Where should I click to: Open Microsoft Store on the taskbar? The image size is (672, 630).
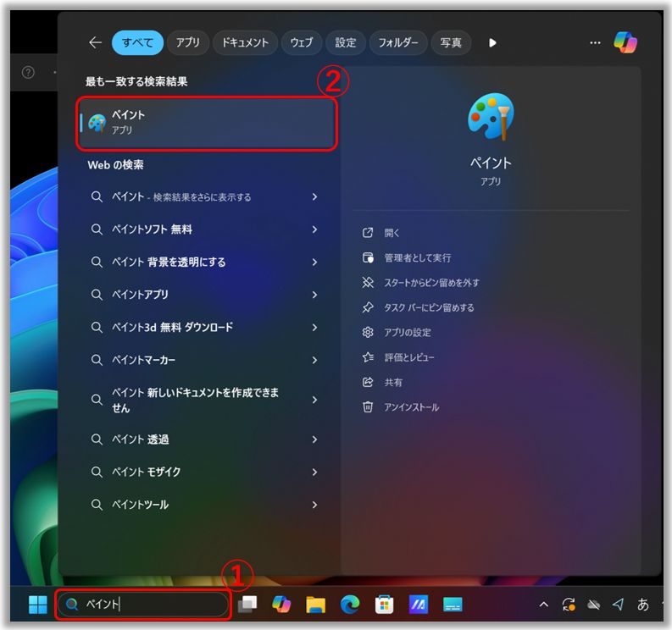pyautogui.click(x=384, y=605)
